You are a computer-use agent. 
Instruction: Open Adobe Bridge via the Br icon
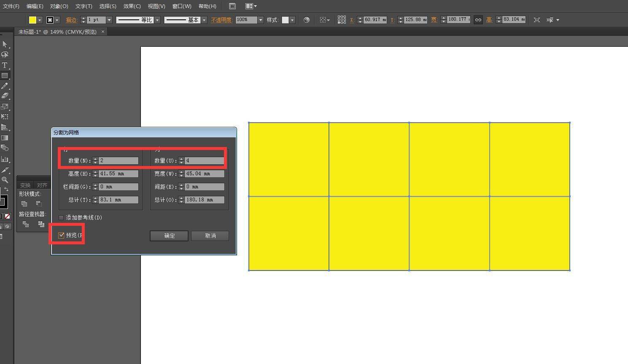(x=232, y=6)
